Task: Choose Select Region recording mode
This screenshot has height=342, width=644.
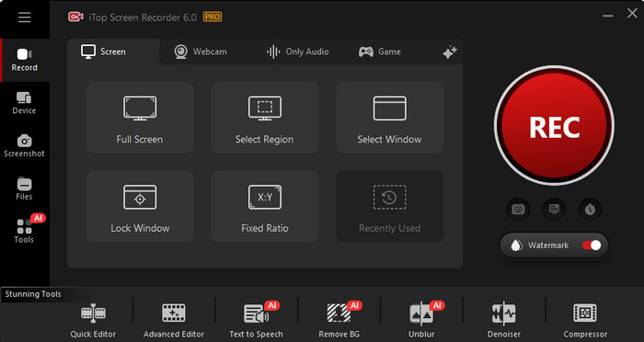Action: coord(265,118)
